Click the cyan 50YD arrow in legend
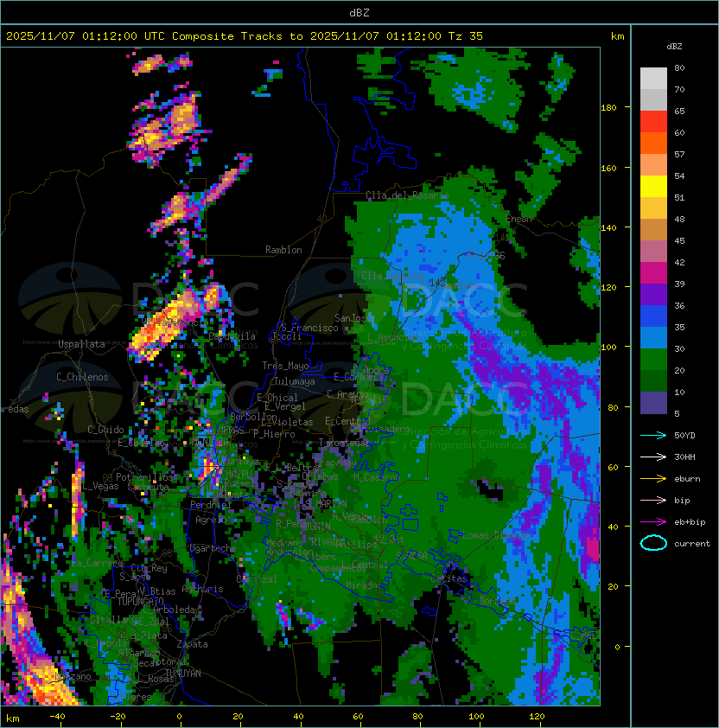Image resolution: width=719 pixels, height=728 pixels. [x=653, y=436]
